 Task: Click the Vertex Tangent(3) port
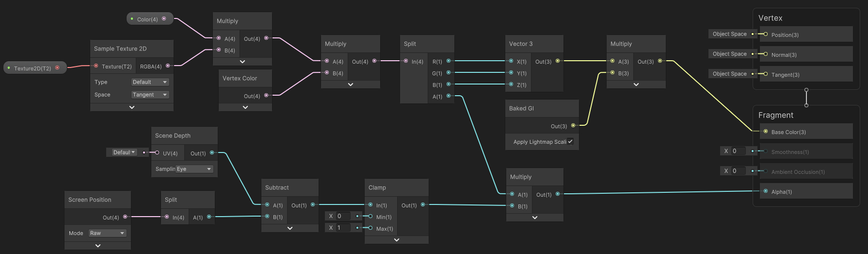(766, 74)
